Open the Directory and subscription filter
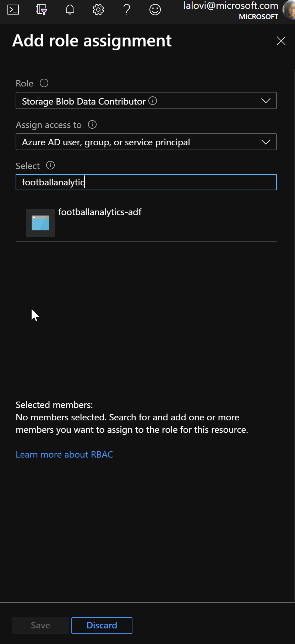Viewport: 295px width, 644px height. click(42, 10)
